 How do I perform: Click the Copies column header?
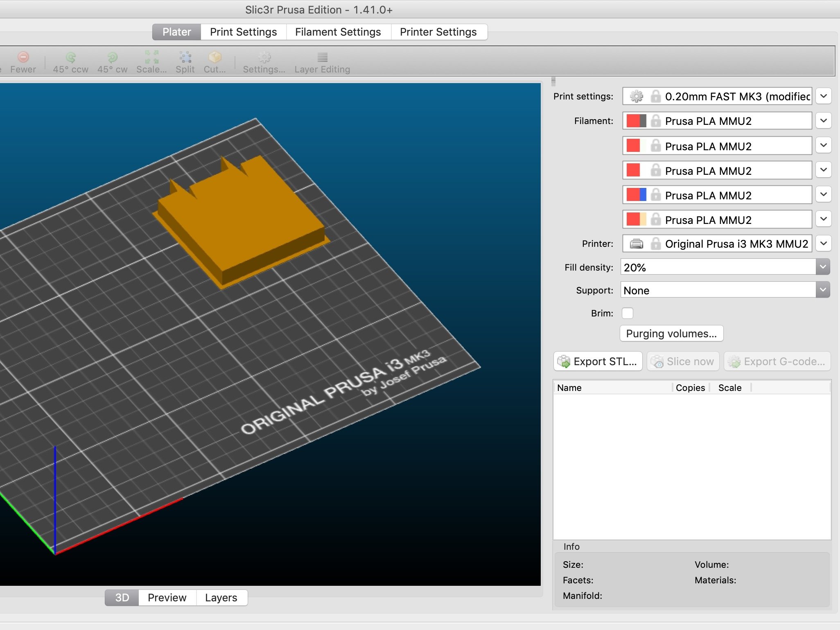coord(691,388)
